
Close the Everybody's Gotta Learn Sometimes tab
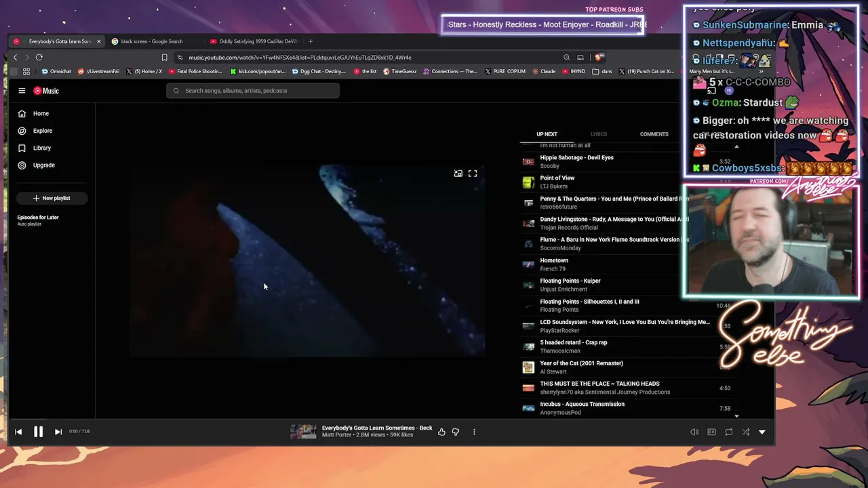click(x=98, y=41)
